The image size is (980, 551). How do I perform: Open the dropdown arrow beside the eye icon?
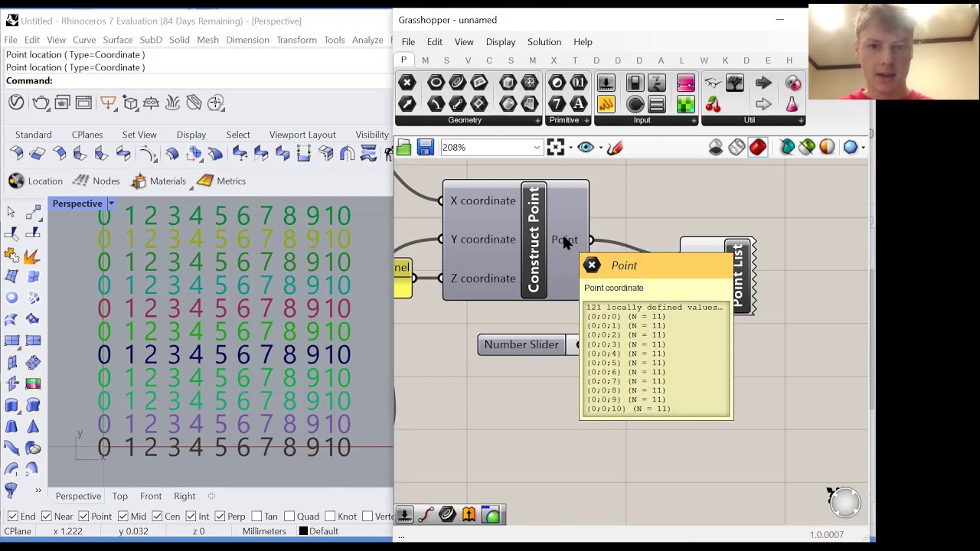[599, 147]
